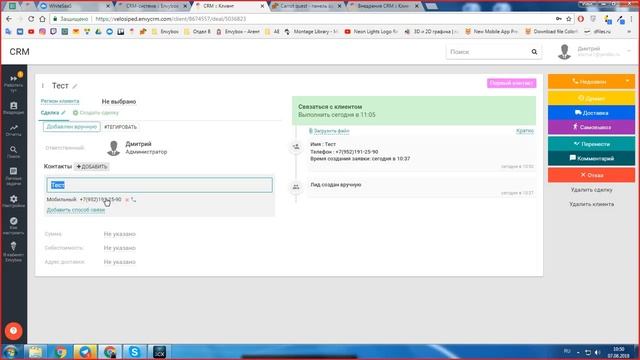Image resolution: width=640 pixels, height=360 pixels.
Task: Click the teal 'Перенести' button
Action: coord(591,144)
